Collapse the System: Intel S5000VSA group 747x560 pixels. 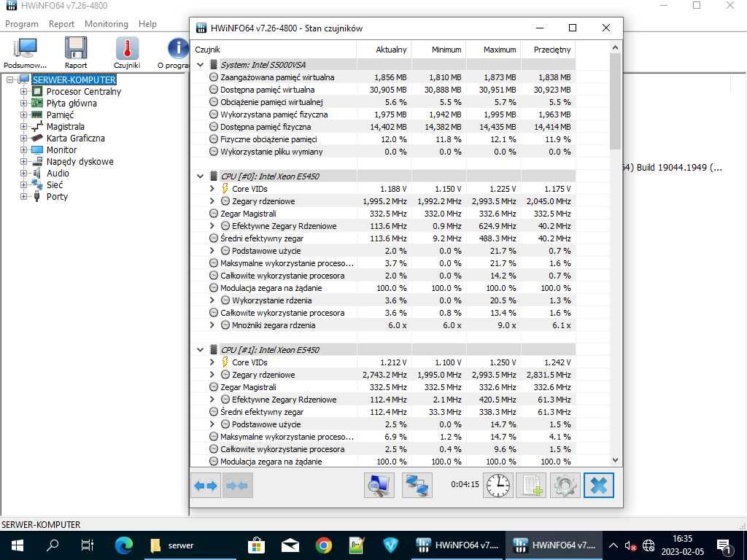tap(201, 65)
